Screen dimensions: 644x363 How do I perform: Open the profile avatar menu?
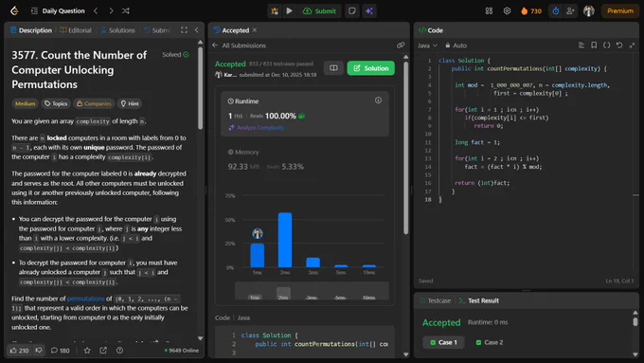click(x=588, y=11)
